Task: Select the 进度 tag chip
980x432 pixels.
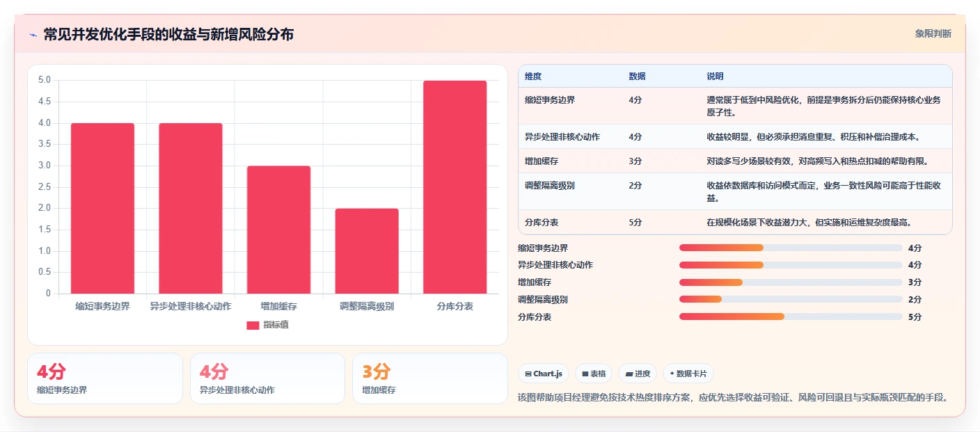Action: [638, 374]
